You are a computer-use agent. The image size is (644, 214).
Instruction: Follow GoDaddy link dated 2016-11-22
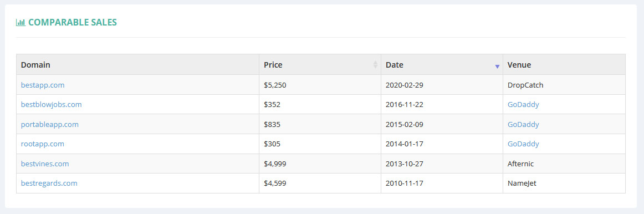pos(523,104)
